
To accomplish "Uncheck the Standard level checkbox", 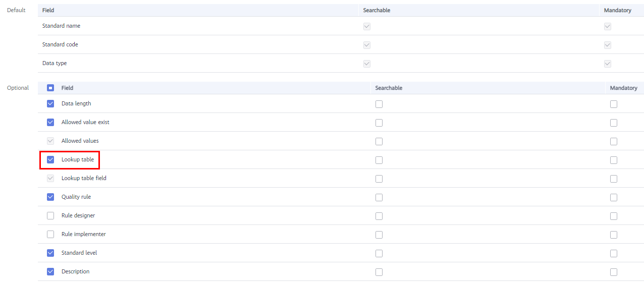I will (50, 253).
